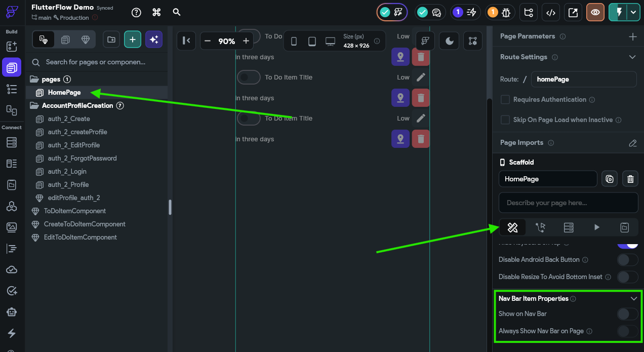Switch to the Backend Query tab
The width and height of the screenshot is (644, 352).
(569, 227)
